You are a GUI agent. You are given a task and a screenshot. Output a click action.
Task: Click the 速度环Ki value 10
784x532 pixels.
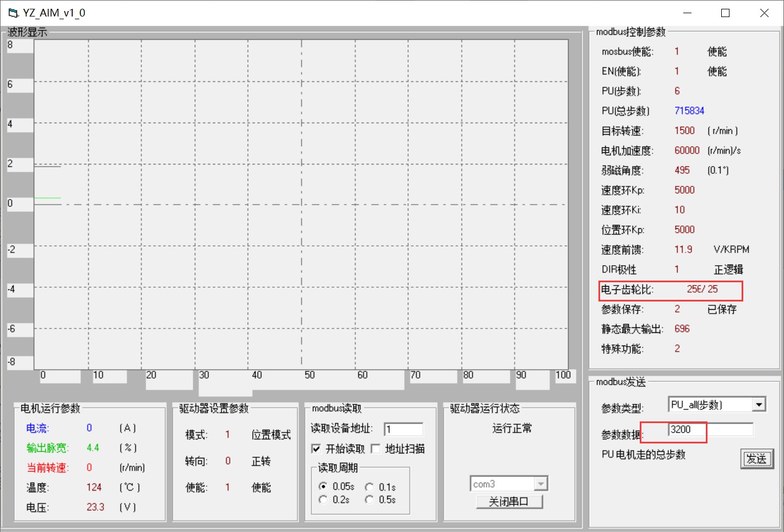click(679, 210)
